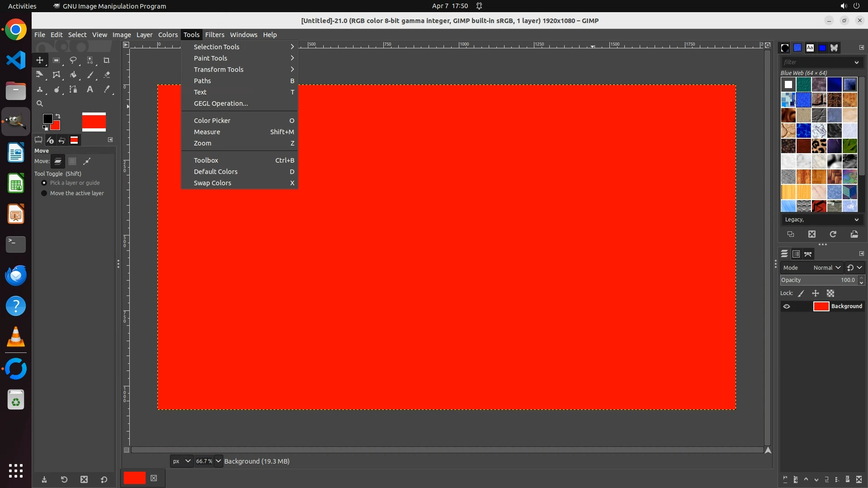The image size is (868, 488).
Task: Select the Eraser tool
Action: pyautogui.click(x=107, y=75)
